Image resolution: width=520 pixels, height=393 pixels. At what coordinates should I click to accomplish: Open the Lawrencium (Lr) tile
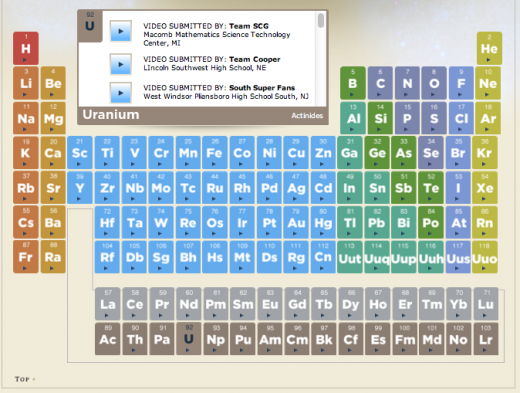tap(486, 339)
